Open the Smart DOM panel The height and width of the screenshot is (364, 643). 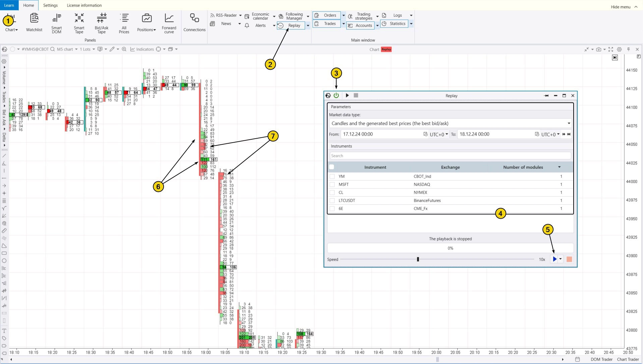57,23
